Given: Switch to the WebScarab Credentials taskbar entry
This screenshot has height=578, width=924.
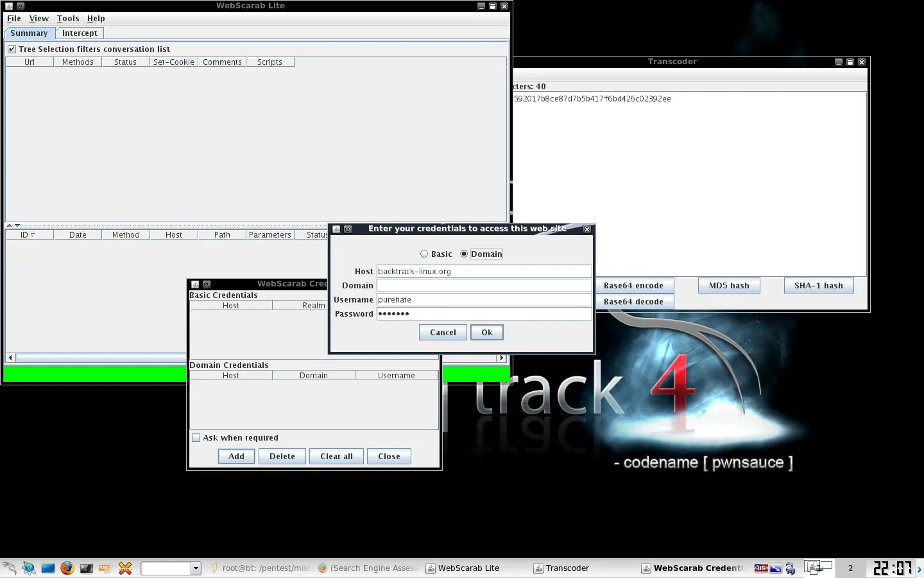Looking at the screenshot, I should tap(692, 568).
